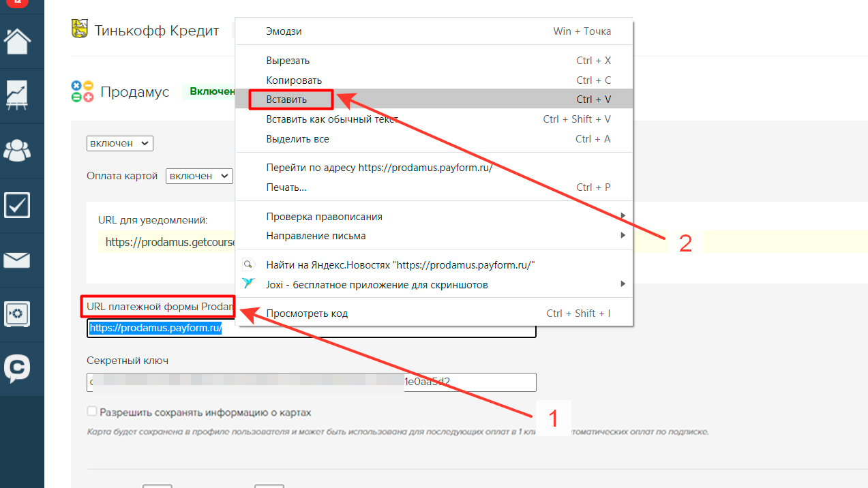Click the Joxi bird icon in context menu
The image size is (868, 488).
point(250,284)
